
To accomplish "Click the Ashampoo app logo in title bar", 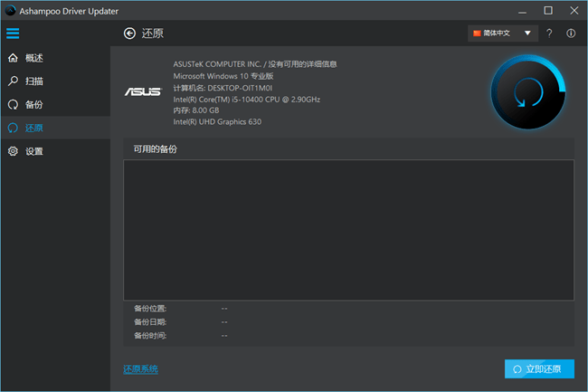I will pyautogui.click(x=9, y=10).
